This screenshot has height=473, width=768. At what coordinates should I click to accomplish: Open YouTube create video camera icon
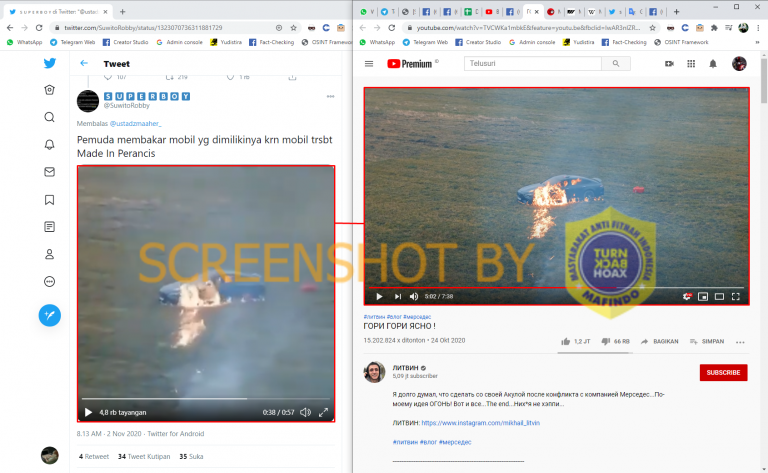click(669, 64)
